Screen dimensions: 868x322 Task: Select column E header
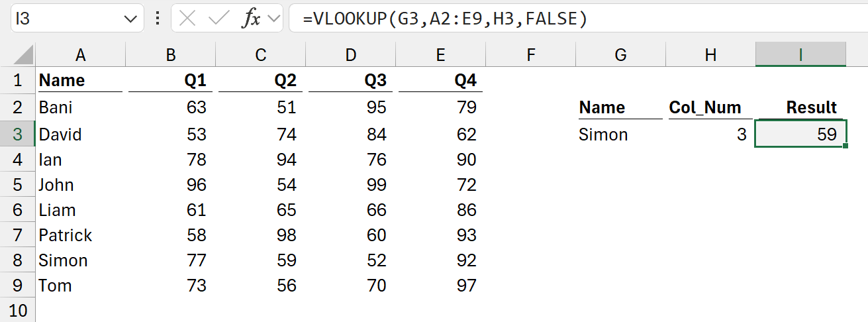(x=440, y=56)
